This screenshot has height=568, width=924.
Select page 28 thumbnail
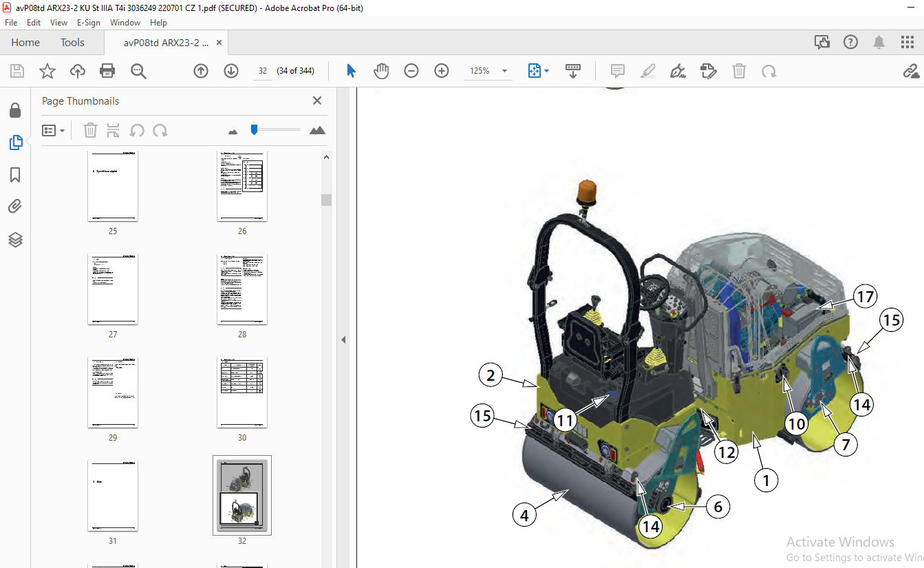point(242,289)
